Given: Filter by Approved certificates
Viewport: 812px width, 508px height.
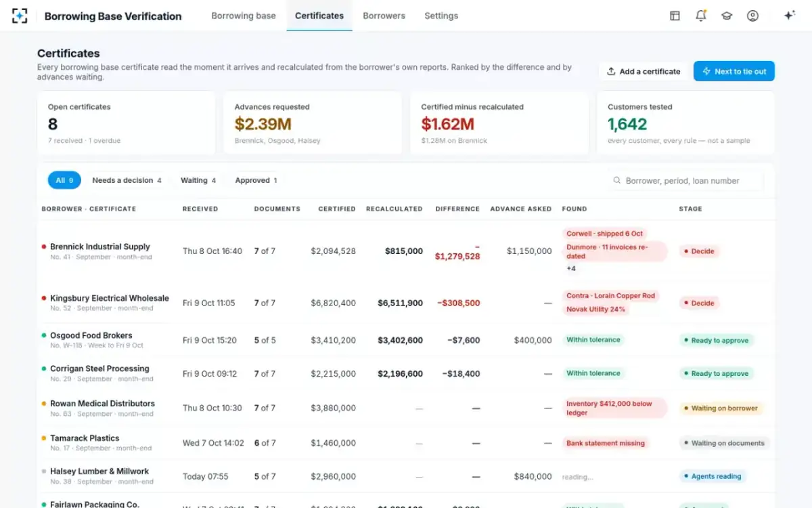Looking at the screenshot, I should (x=256, y=180).
